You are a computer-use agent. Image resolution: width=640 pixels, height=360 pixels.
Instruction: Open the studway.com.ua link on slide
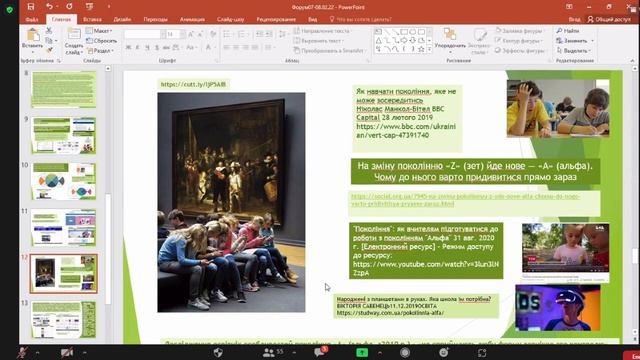[x=390, y=313]
